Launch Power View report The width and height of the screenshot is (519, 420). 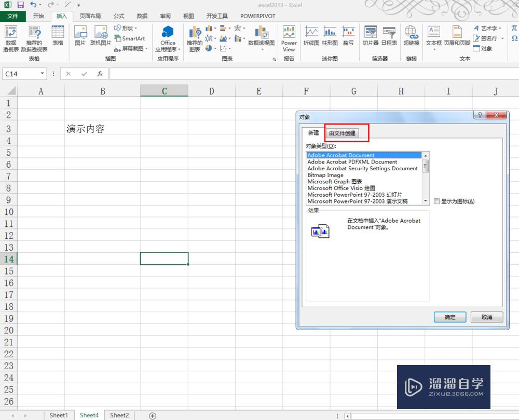click(289, 38)
